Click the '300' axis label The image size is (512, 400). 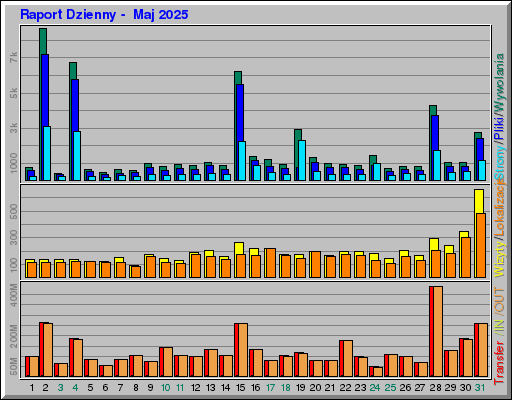coord(14,238)
